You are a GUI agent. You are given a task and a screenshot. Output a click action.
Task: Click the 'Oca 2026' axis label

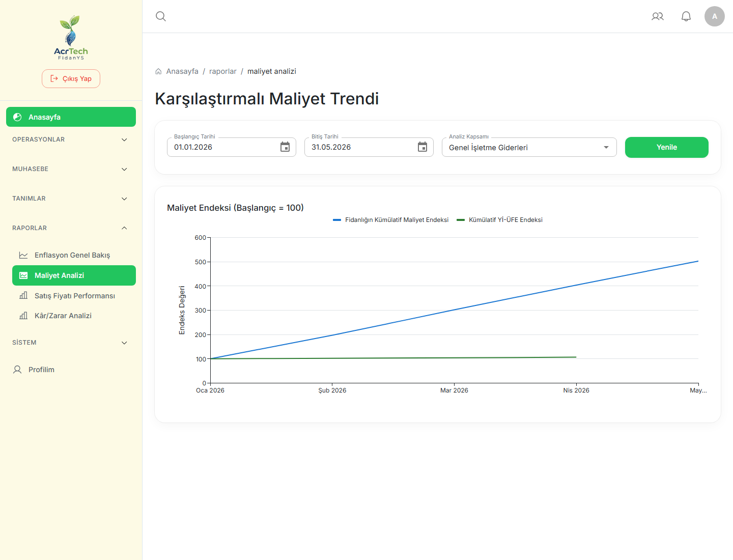pyautogui.click(x=210, y=390)
